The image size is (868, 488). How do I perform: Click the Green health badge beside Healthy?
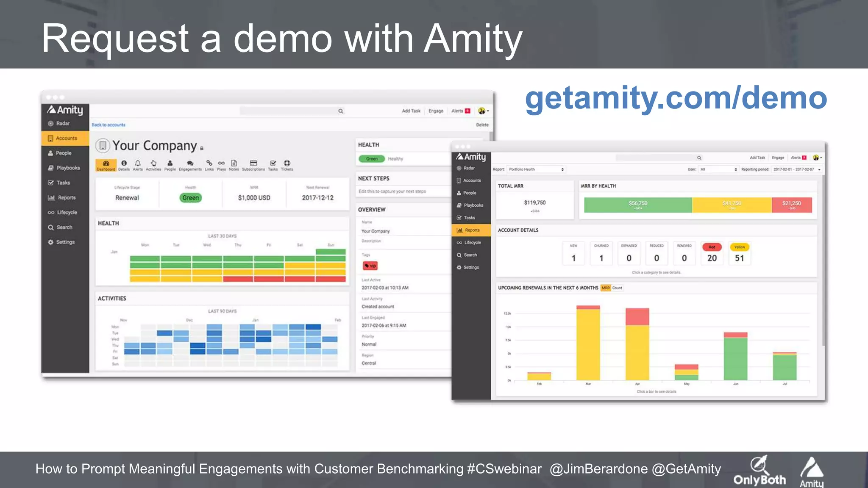tap(372, 159)
